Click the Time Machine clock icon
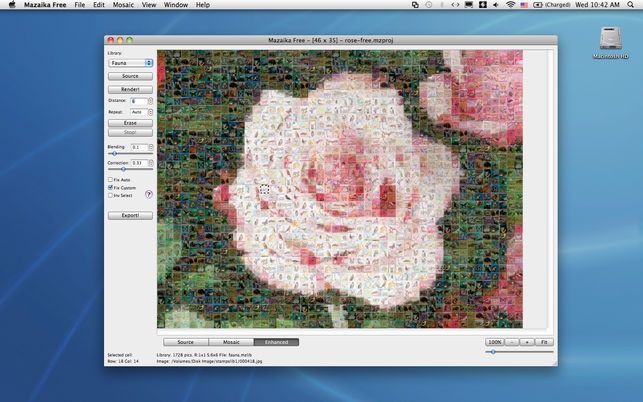643x402 pixels. tap(426, 5)
